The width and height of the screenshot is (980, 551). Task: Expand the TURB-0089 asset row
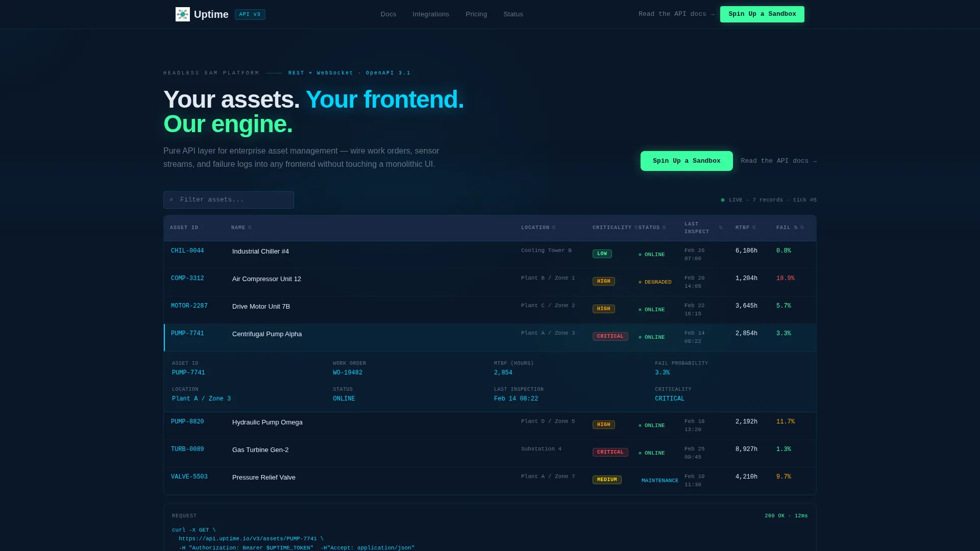coord(490,453)
